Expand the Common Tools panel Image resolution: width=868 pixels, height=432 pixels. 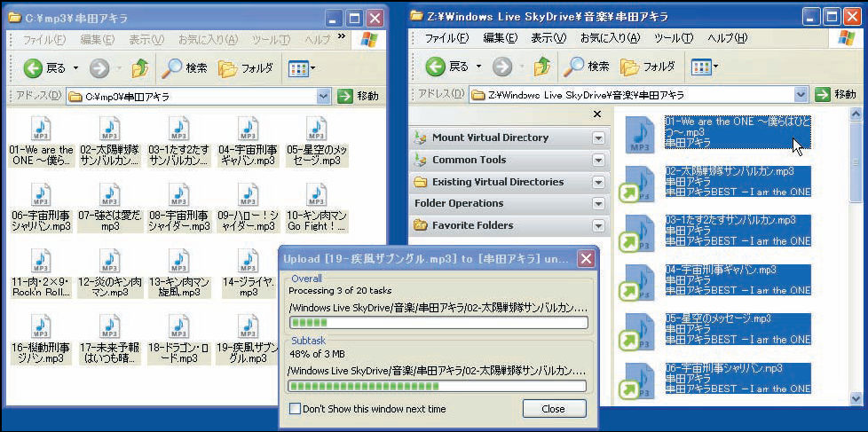[598, 160]
